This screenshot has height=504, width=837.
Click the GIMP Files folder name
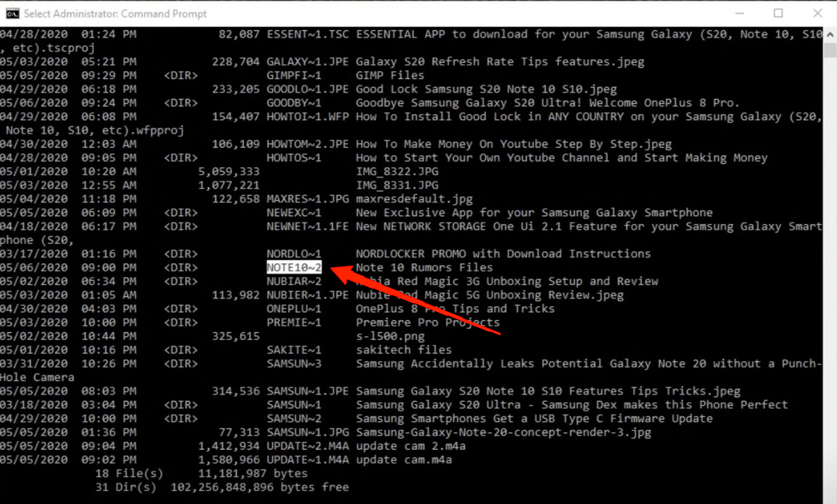(390, 75)
